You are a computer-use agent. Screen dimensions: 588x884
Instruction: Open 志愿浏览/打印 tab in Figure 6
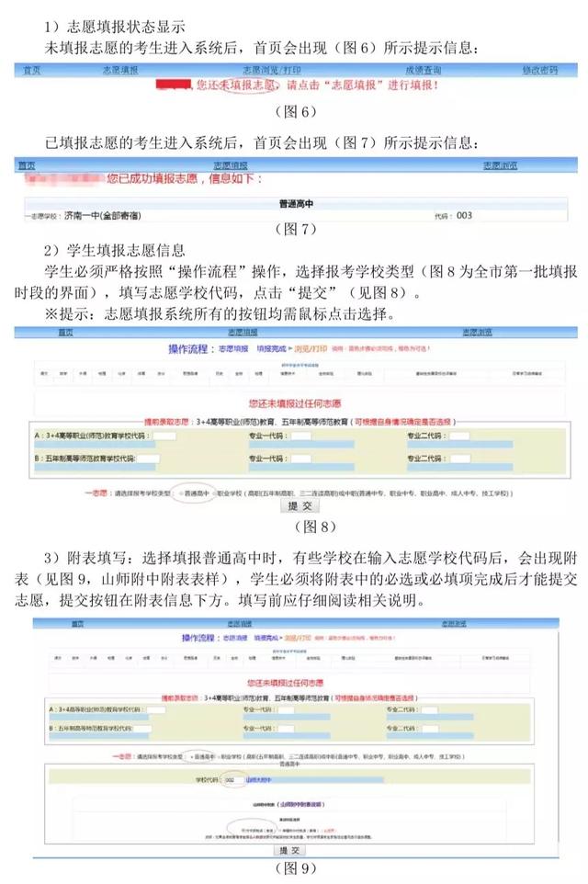(x=272, y=71)
